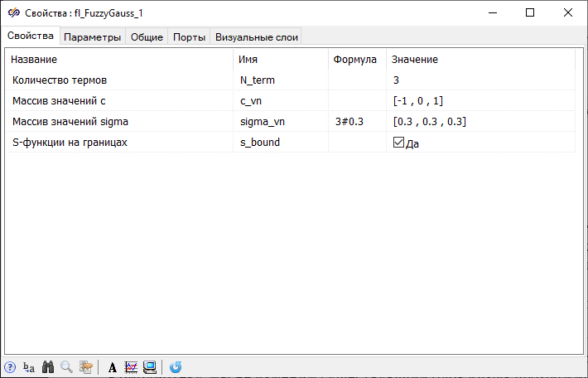The image size is (588, 378).
Task: Click the rename 'ba' icon in toolbar
Action: [x=29, y=366]
